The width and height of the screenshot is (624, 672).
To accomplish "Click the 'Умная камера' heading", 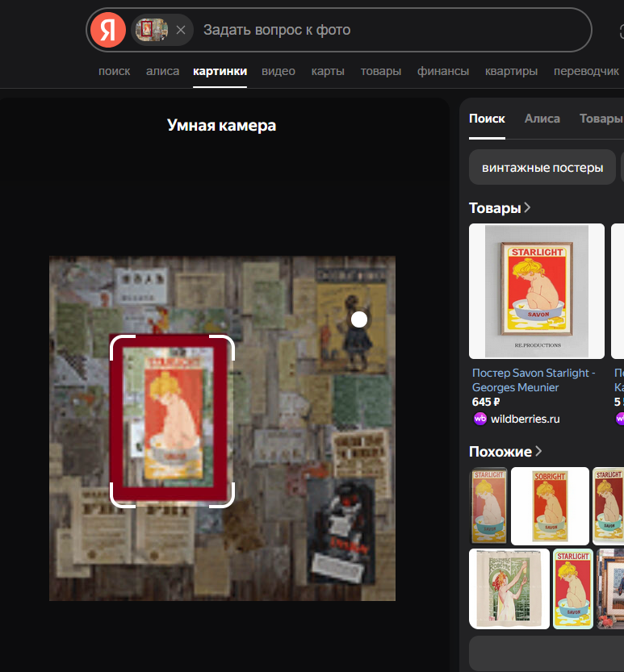I will (x=221, y=125).
